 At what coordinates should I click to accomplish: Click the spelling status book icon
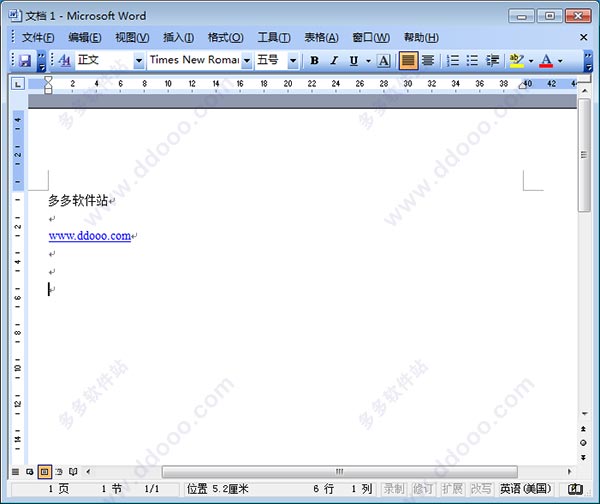[x=575, y=489]
